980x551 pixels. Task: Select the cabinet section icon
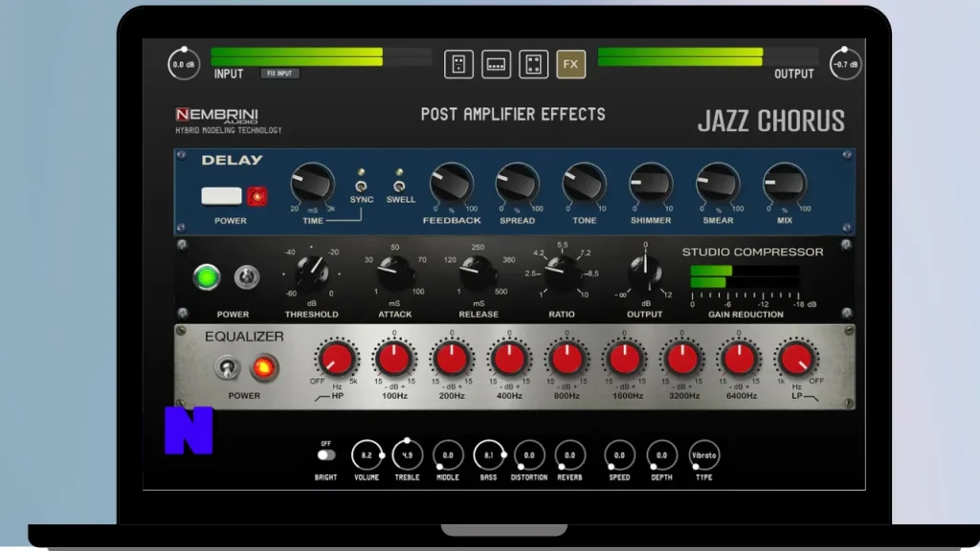pos(534,64)
